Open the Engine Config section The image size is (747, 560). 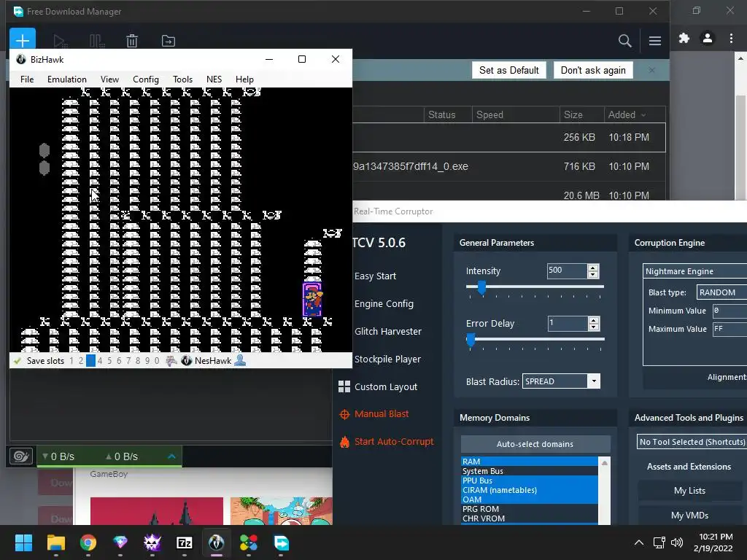[384, 304]
